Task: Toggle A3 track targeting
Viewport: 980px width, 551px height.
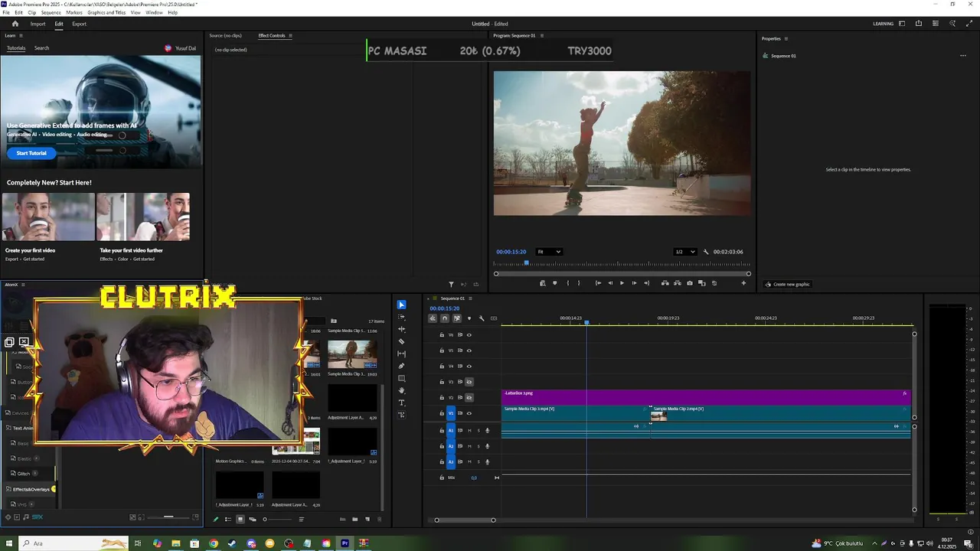Action: click(450, 461)
